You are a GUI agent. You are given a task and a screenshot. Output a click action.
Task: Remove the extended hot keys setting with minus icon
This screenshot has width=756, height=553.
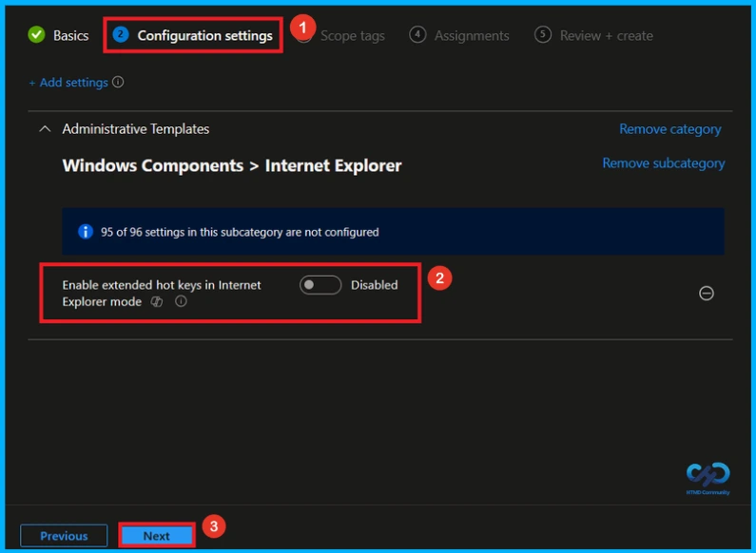[707, 293]
